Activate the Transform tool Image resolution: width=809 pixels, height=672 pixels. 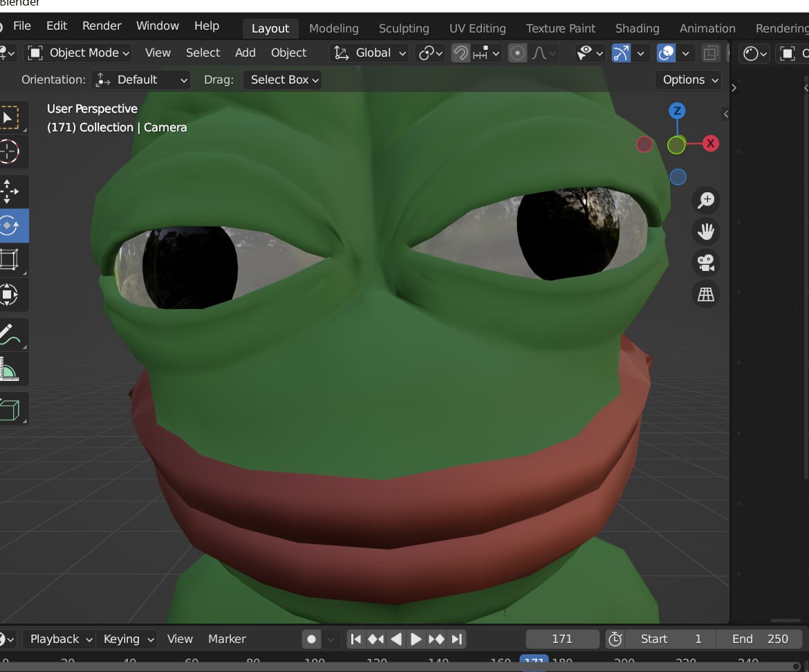click(9, 295)
